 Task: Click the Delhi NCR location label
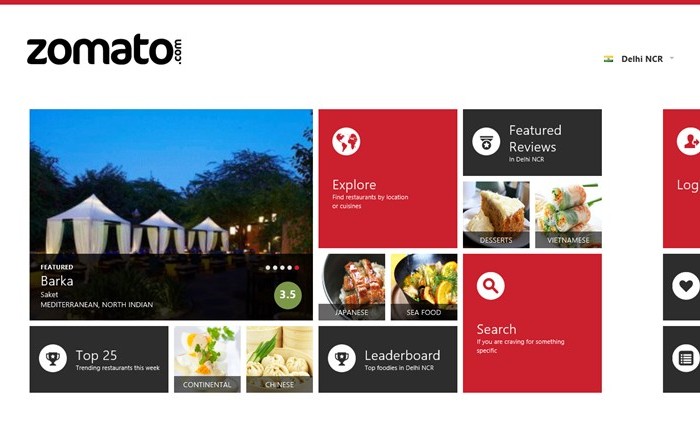(x=642, y=59)
